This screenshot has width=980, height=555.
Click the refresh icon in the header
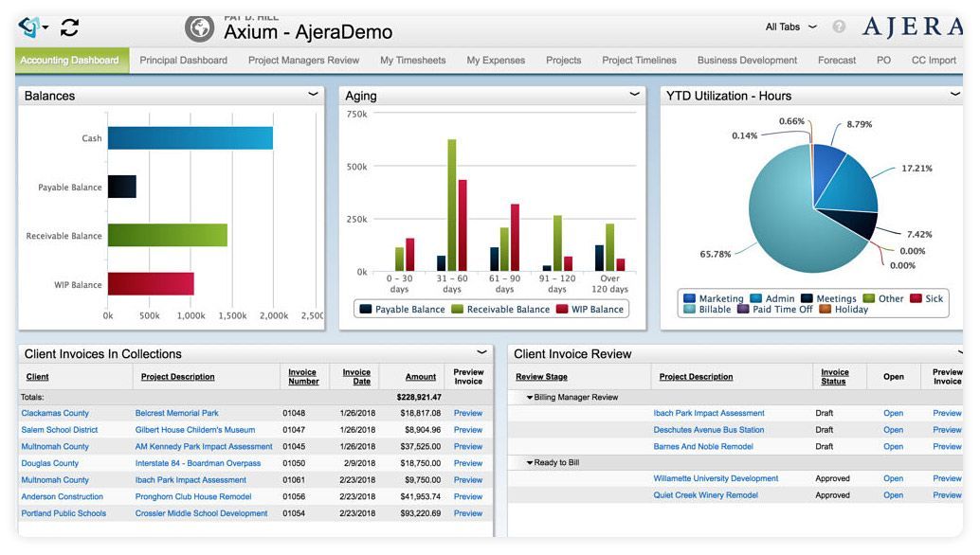point(68,27)
